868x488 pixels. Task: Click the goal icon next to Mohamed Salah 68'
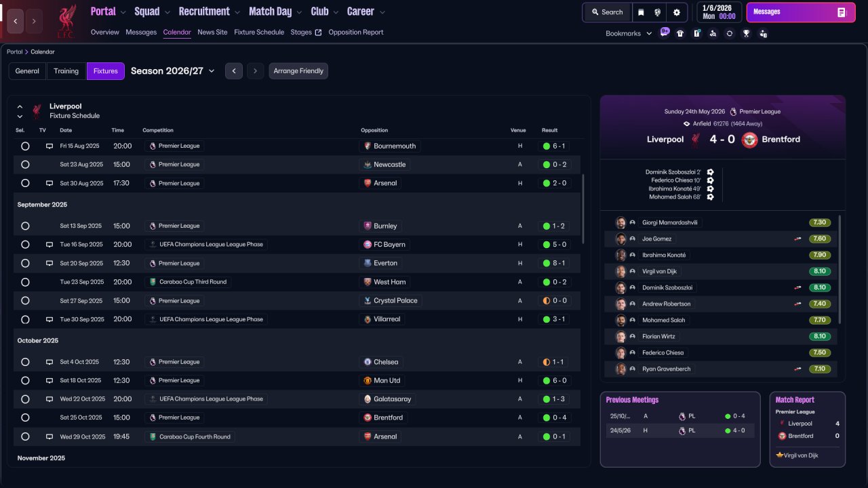(710, 197)
